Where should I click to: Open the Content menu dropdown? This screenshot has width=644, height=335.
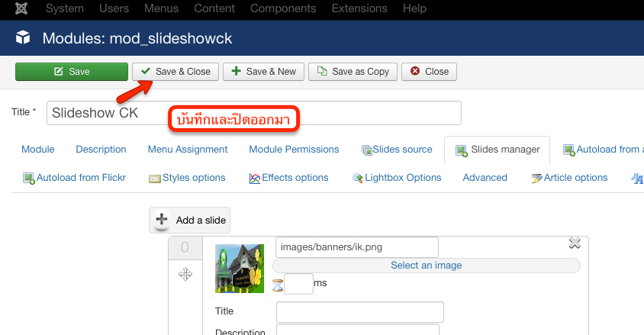coord(214,9)
